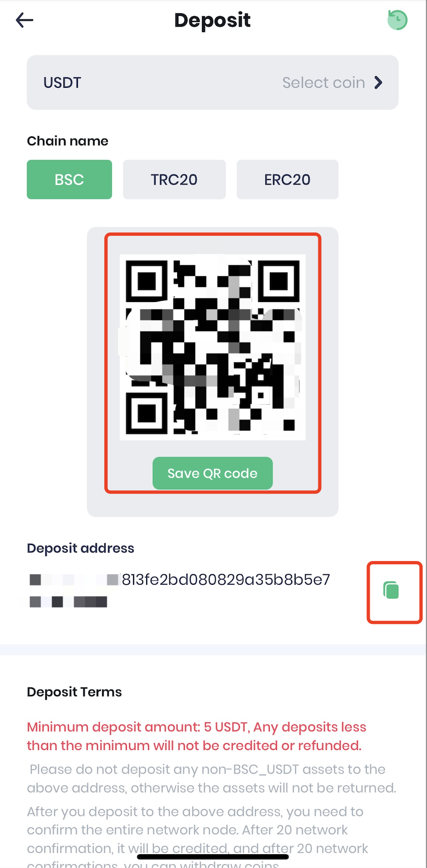Select the BSC chain
Image resolution: width=427 pixels, height=868 pixels.
70,179
